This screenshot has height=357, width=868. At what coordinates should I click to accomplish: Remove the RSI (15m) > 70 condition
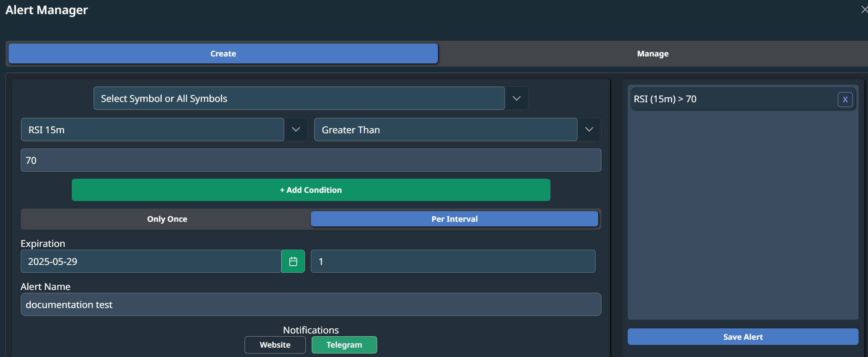(845, 100)
